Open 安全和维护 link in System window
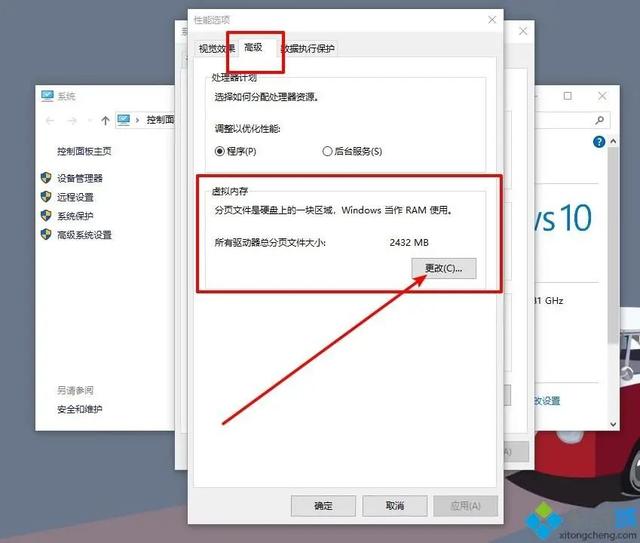Image resolution: width=640 pixels, height=543 pixels. pos(80,409)
